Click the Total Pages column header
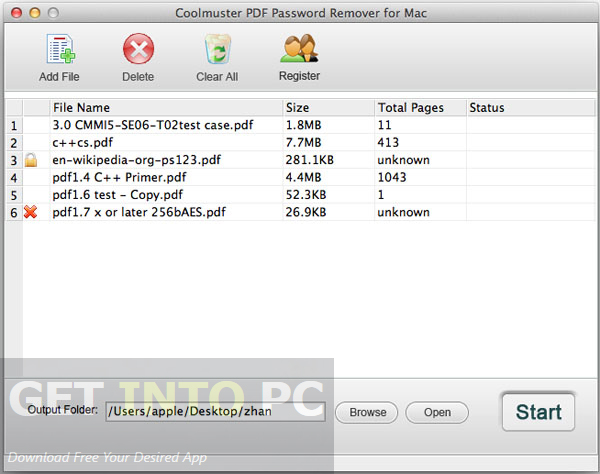 pyautogui.click(x=420, y=108)
